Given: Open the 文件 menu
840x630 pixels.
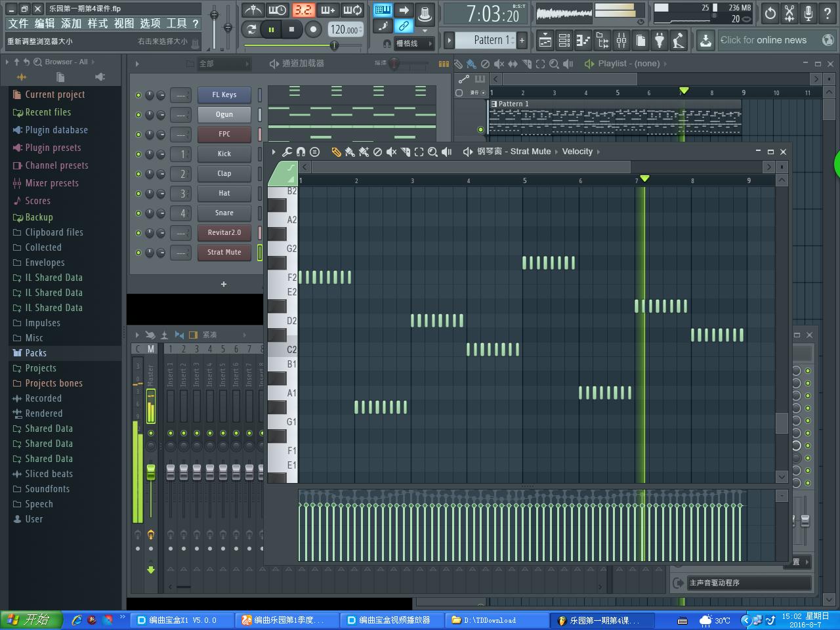Looking at the screenshot, I should click(18, 24).
